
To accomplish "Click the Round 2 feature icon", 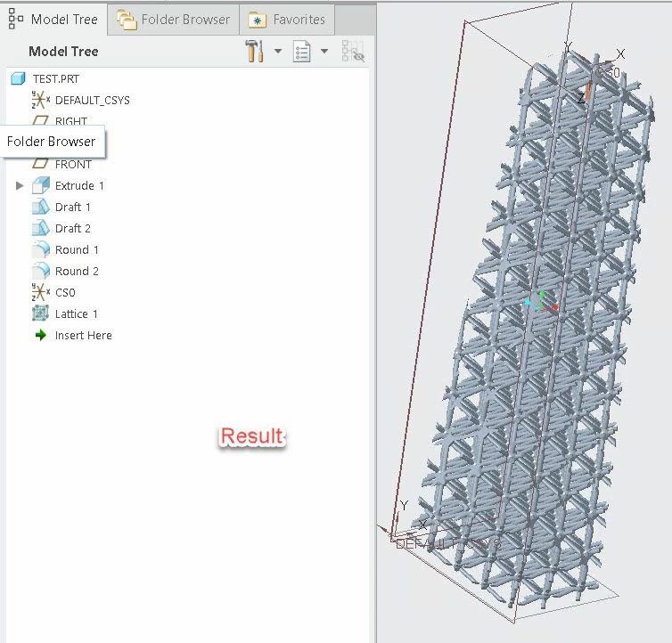I will coord(41,271).
